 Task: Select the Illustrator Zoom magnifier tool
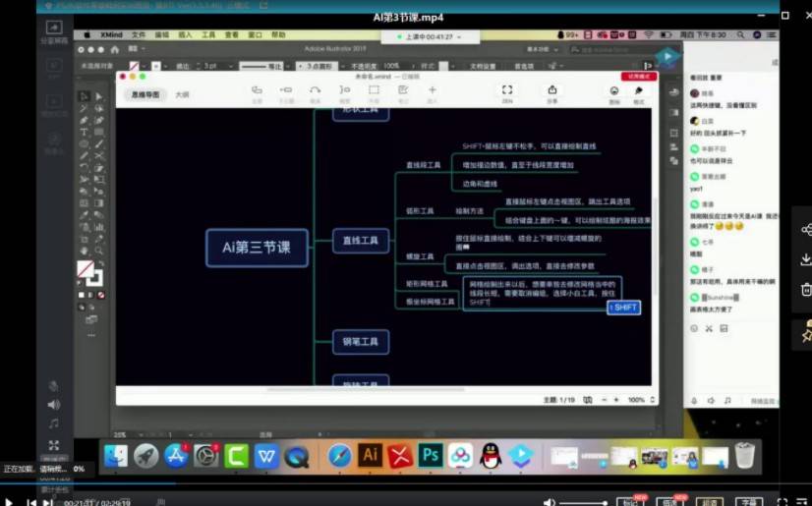(x=99, y=251)
